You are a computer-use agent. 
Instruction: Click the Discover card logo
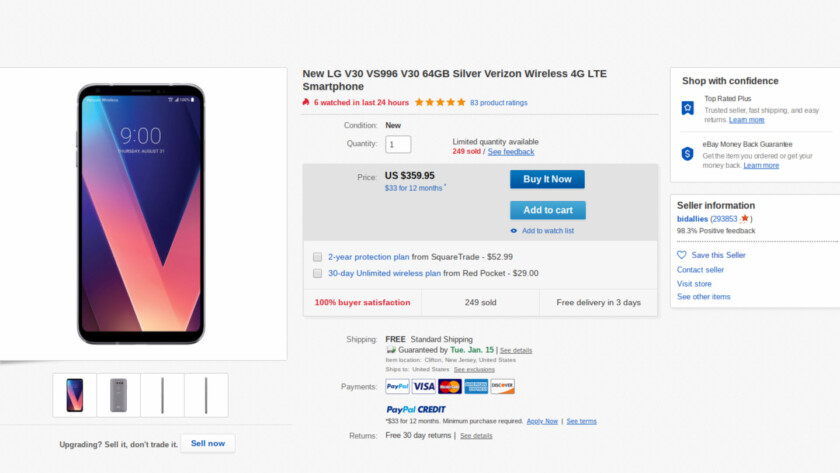tap(502, 386)
